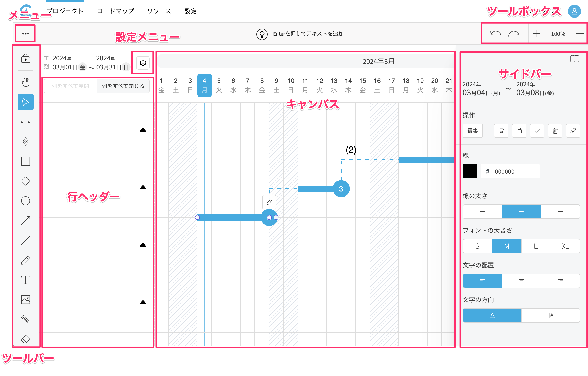Click the trash delete icon in sidebar
This screenshot has width=588, height=376.
(555, 131)
